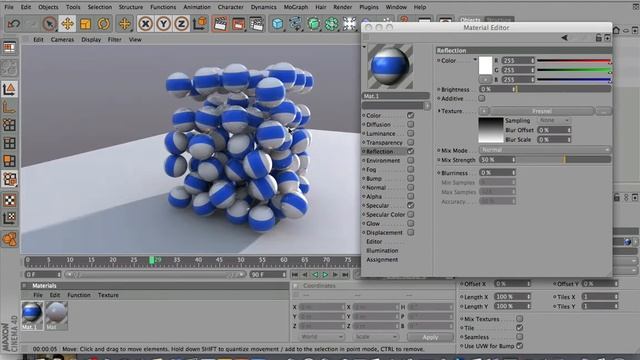The height and width of the screenshot is (360, 640).
Task: Select the Mat.1 striped material thumbnail
Action: pyautogui.click(x=32, y=313)
